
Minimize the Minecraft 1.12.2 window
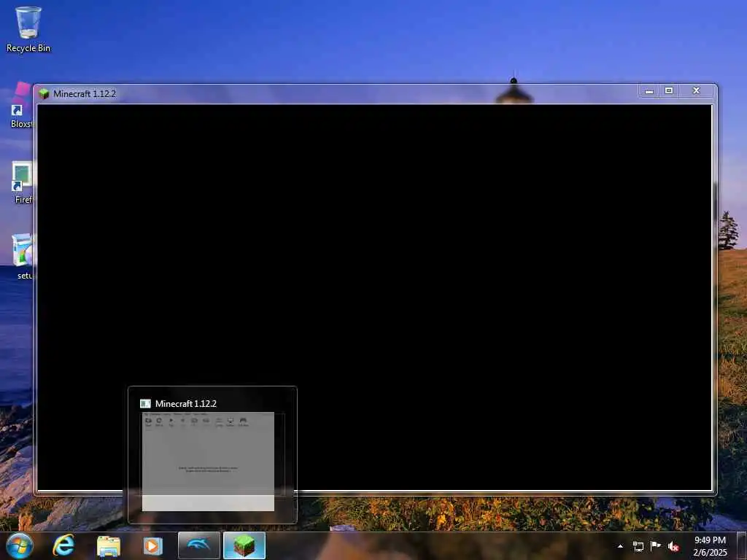click(649, 91)
